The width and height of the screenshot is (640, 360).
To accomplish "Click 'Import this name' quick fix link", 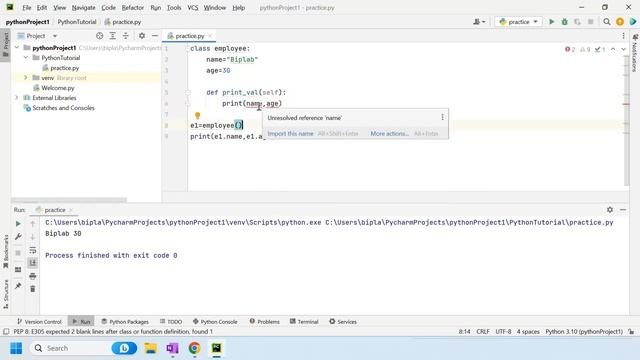I will tap(290, 133).
